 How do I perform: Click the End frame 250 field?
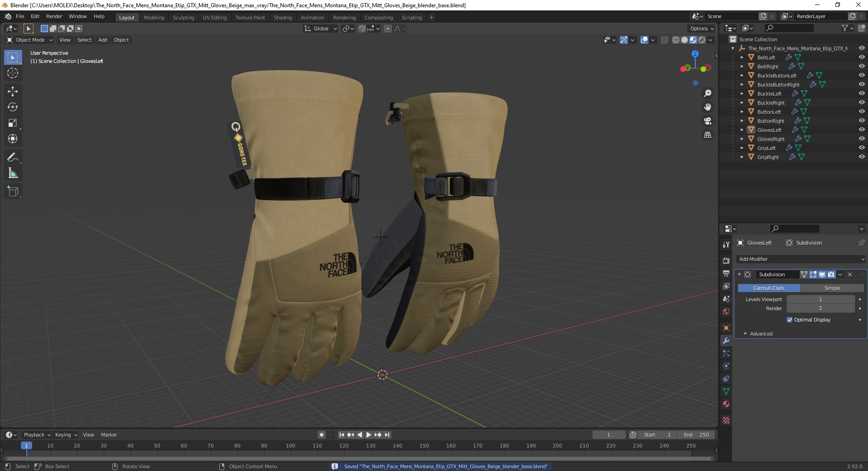pos(696,435)
